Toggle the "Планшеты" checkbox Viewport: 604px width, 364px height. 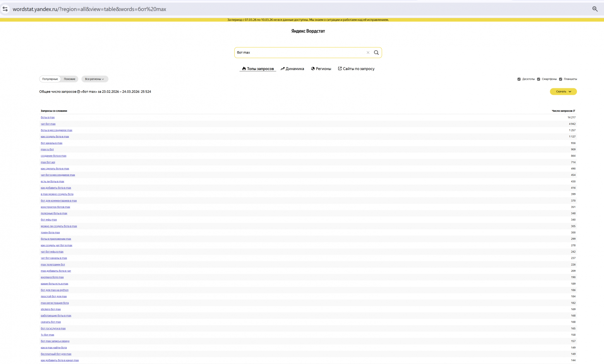pyautogui.click(x=561, y=79)
